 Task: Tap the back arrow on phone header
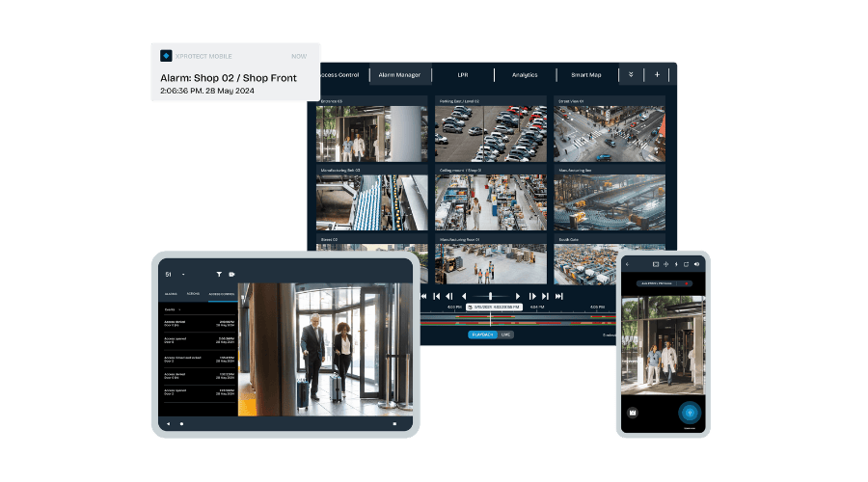628,263
